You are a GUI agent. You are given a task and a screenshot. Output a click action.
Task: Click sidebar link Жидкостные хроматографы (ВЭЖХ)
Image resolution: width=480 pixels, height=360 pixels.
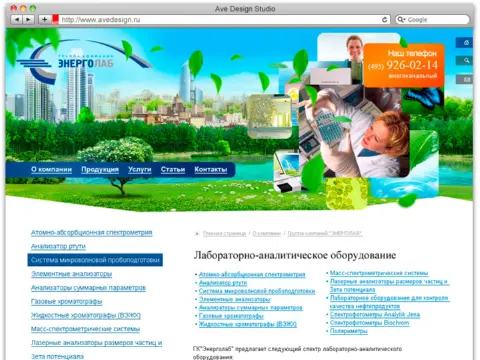[x=86, y=315]
